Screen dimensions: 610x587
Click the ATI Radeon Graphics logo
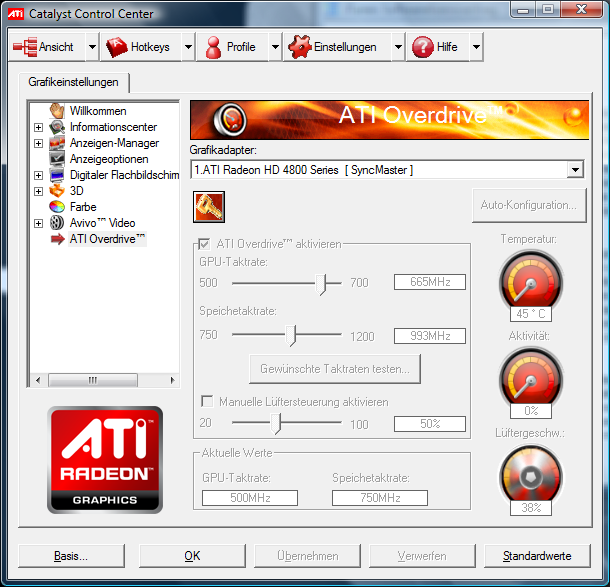pyautogui.click(x=105, y=460)
